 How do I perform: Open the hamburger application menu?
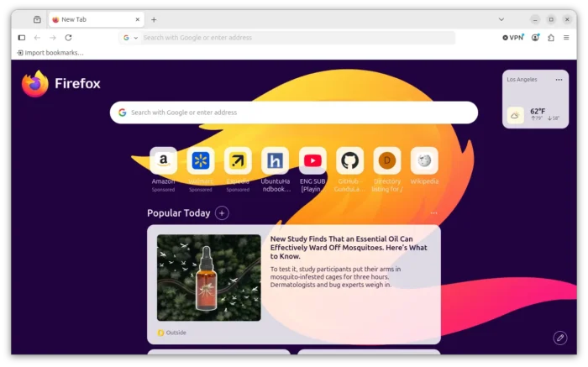pos(566,38)
